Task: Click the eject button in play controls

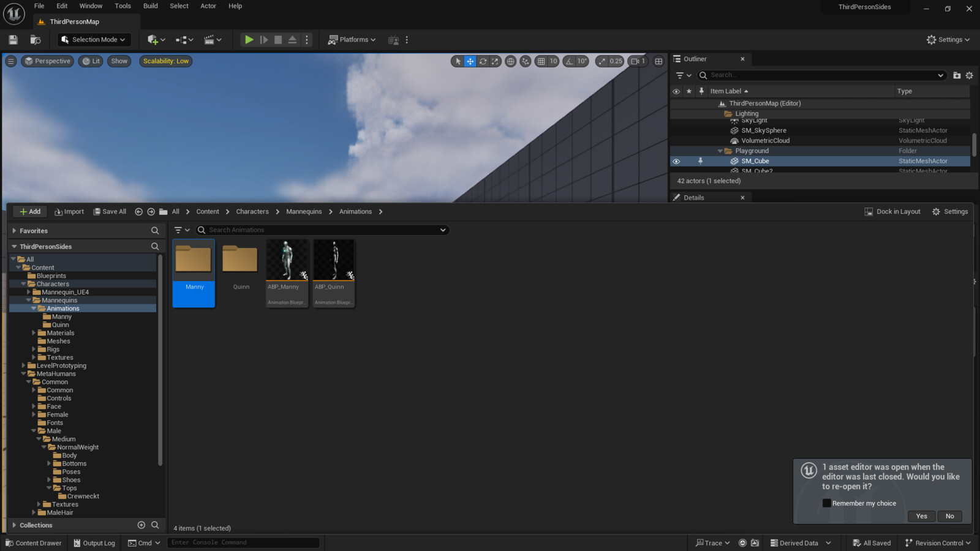Action: [x=292, y=40]
